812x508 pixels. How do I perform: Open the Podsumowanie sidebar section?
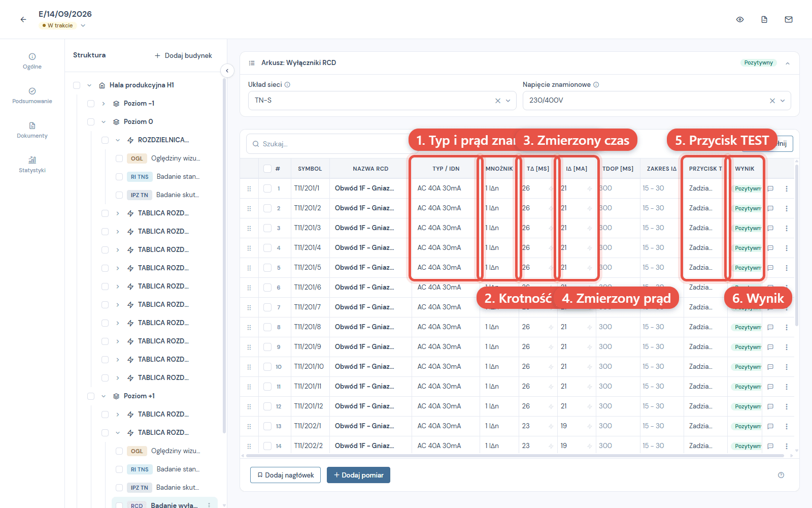(x=32, y=96)
